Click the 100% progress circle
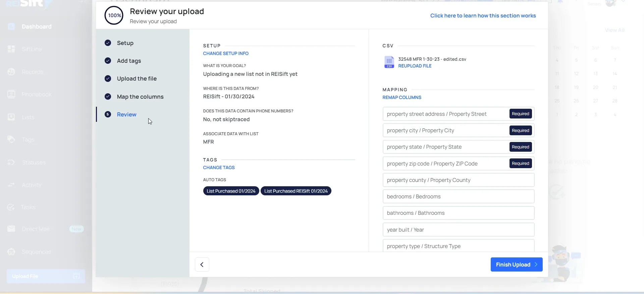This screenshot has height=294, width=644. (114, 15)
